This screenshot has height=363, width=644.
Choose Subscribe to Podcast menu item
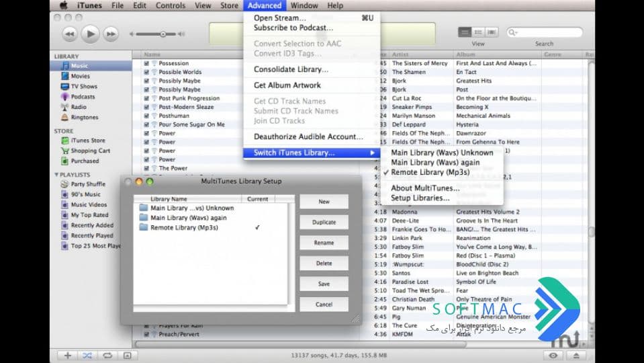pos(312,28)
